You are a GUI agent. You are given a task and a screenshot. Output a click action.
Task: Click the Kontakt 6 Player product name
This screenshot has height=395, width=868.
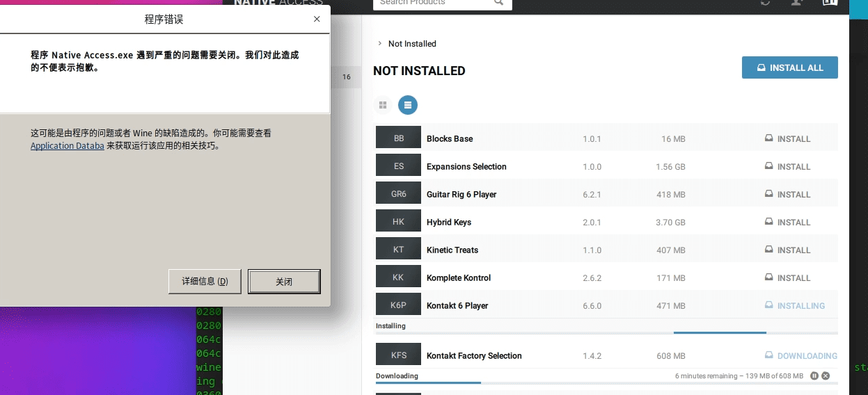[x=457, y=305]
